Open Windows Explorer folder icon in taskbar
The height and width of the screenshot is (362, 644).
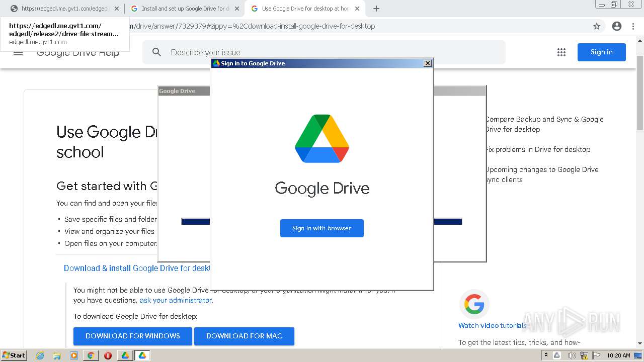point(57,355)
